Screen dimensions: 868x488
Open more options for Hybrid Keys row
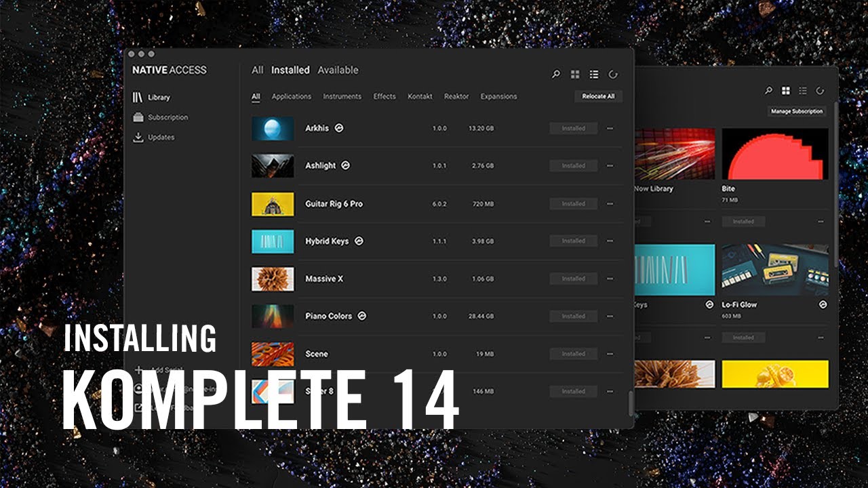[x=610, y=241]
